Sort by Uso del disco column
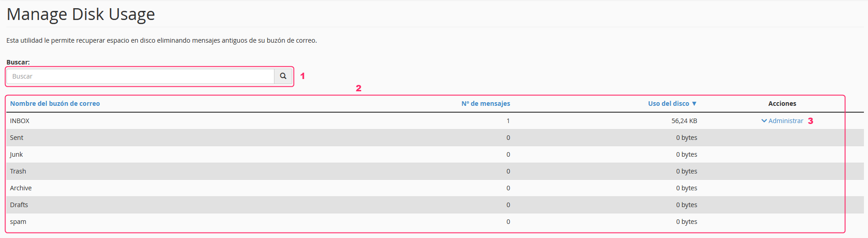Image resolution: width=868 pixels, height=238 pixels. pos(668,104)
